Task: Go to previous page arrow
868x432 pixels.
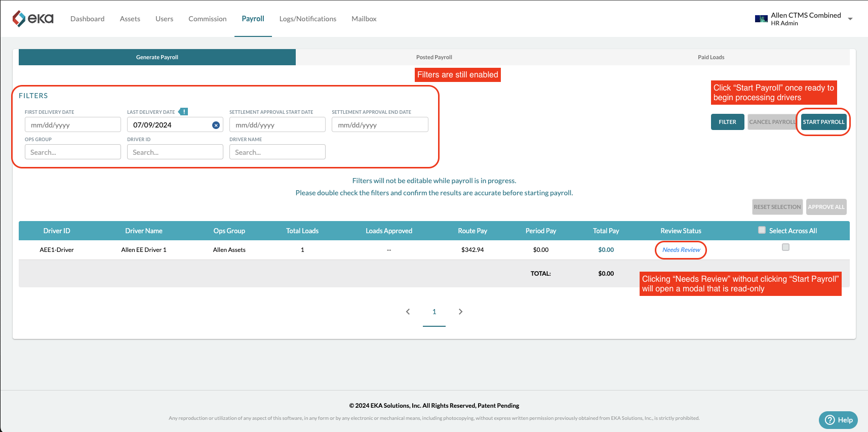Action: tap(408, 312)
